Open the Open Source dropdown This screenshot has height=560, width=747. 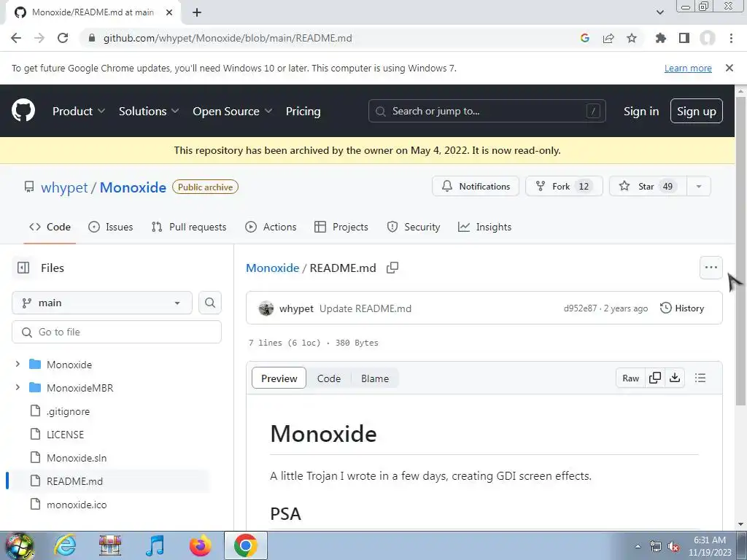[x=233, y=111]
